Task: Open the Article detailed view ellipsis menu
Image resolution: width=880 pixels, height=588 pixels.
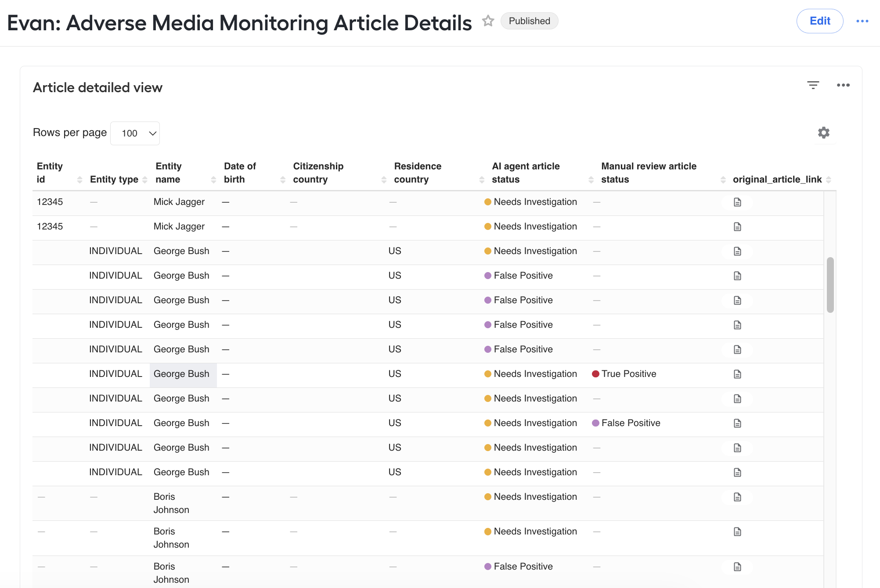Action: coord(843,85)
